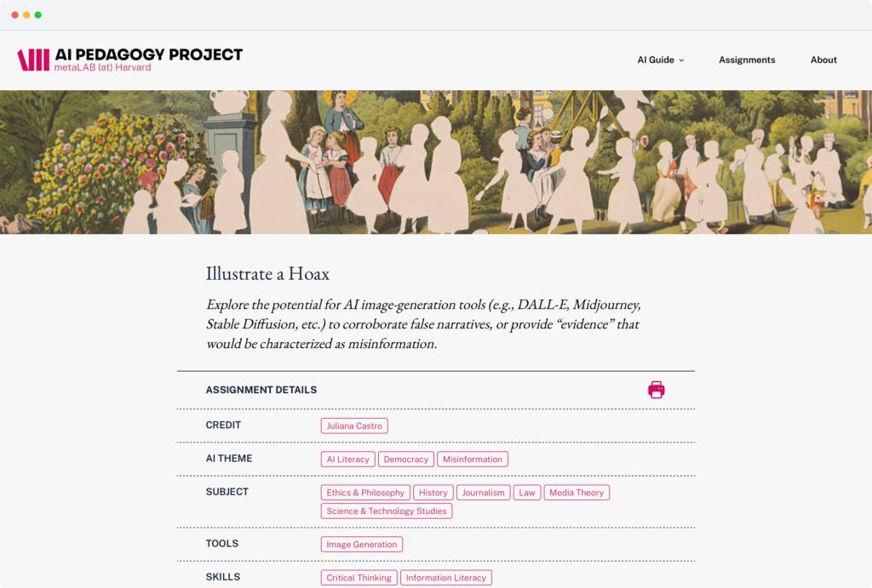Click the yellow minimize window dot
Image resolution: width=872 pixels, height=588 pixels.
(26, 15)
